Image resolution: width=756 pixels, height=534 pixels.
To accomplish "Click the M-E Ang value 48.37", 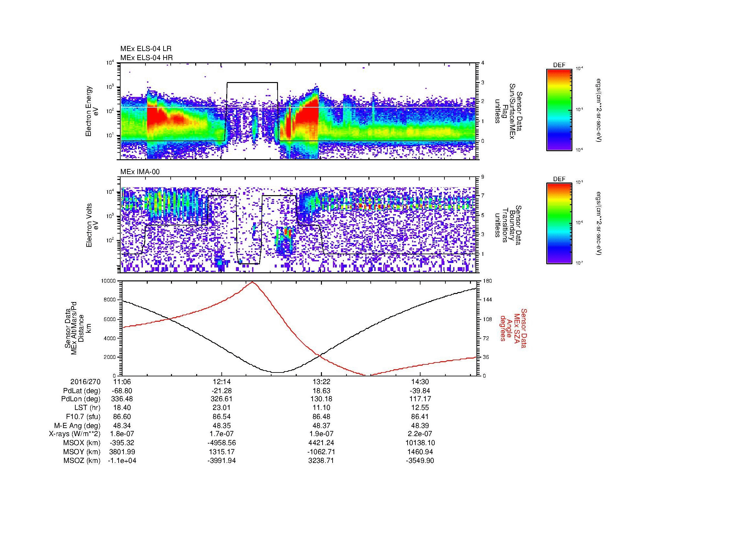I will pyautogui.click(x=321, y=425).
